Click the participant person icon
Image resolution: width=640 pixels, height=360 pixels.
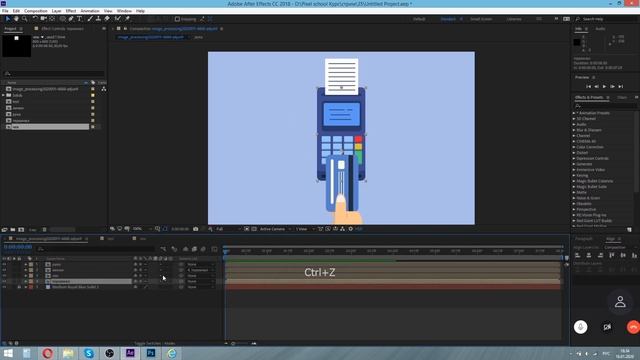(620, 302)
